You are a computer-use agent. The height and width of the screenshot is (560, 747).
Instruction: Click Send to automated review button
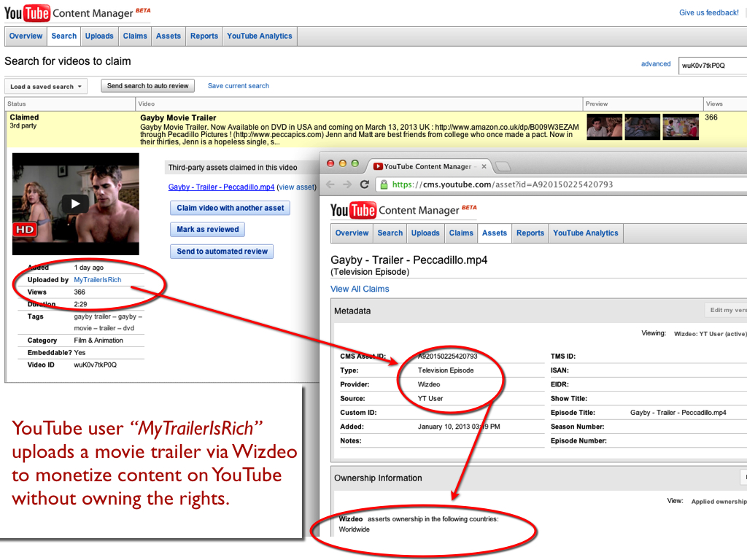(222, 252)
